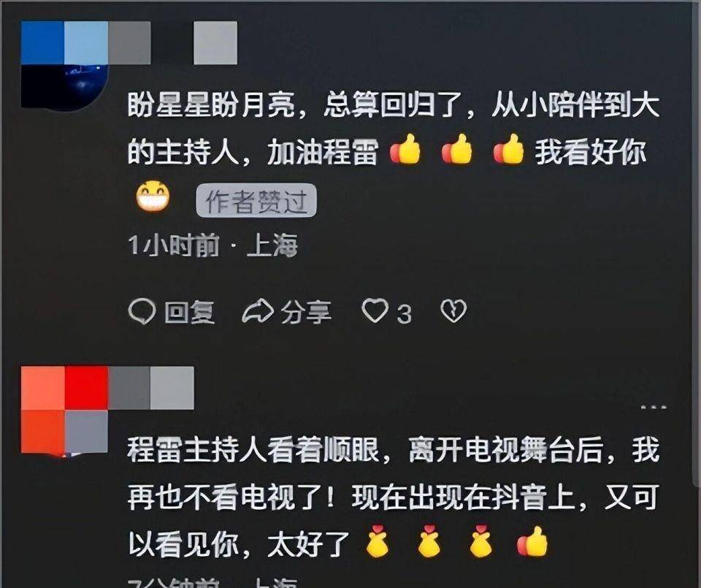Click the 回复 text label
Viewport: 701px width, 588px height.
click(190, 312)
